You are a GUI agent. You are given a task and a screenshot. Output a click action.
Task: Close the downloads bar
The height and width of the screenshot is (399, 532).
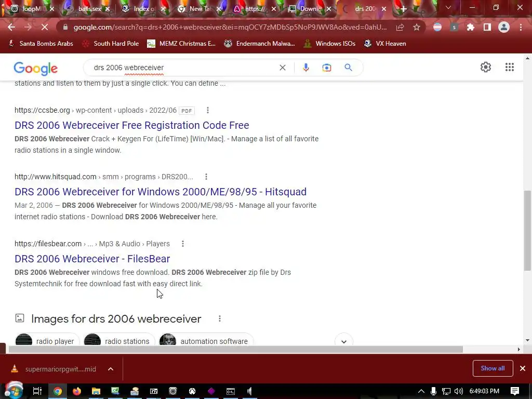(523, 368)
